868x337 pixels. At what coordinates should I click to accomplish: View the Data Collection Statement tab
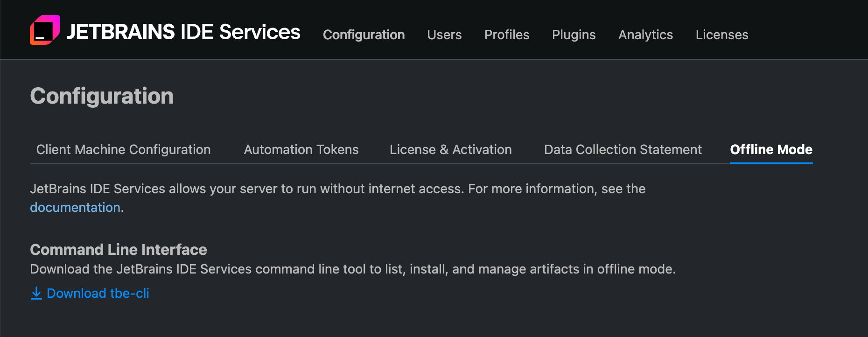623,149
